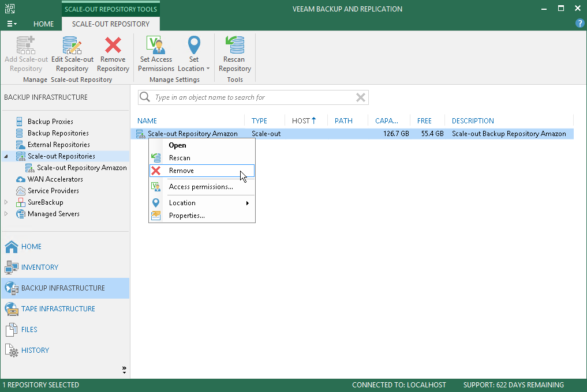The width and height of the screenshot is (587, 392).
Task: Open Set Access Permissions from the ribbon
Action: coord(156,54)
